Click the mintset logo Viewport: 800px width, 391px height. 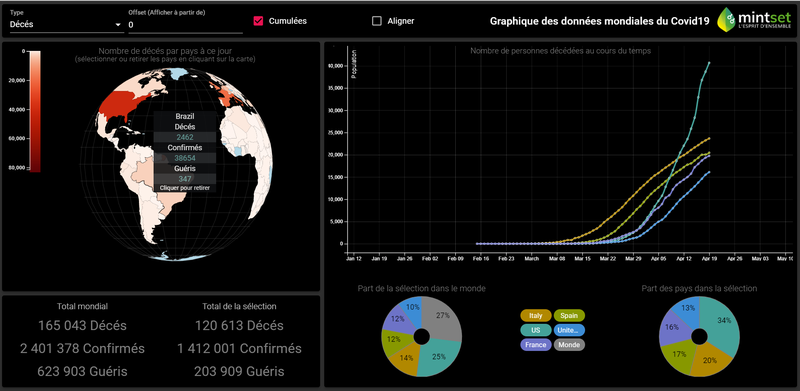point(754,20)
